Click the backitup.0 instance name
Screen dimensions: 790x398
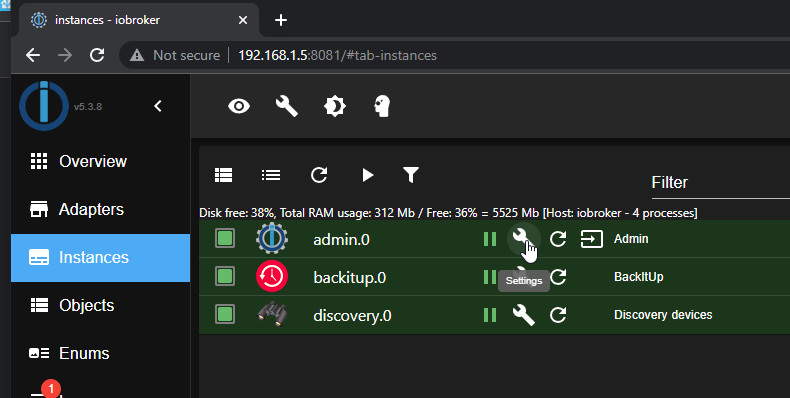pos(350,278)
